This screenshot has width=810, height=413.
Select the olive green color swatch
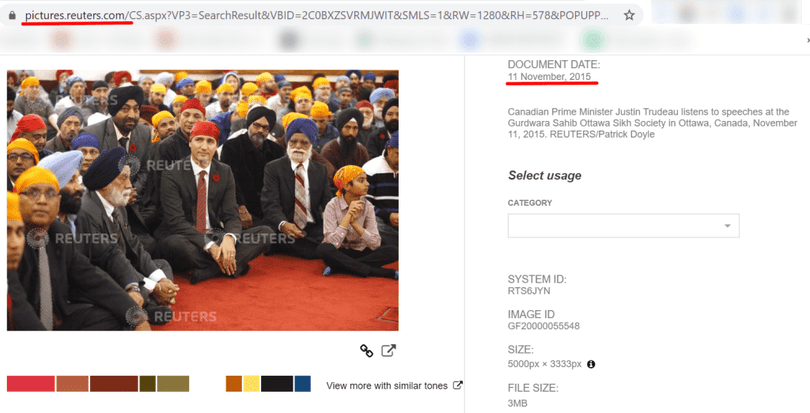click(147, 384)
